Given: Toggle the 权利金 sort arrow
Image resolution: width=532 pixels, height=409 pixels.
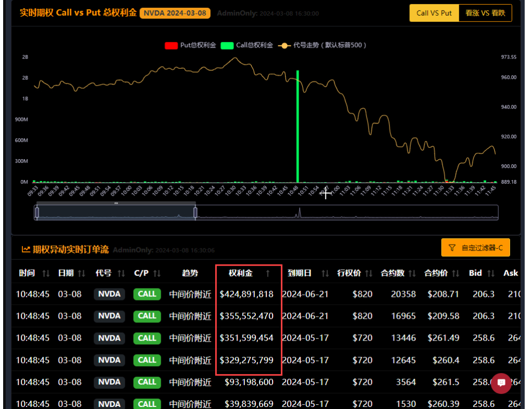Looking at the screenshot, I should coord(268,273).
